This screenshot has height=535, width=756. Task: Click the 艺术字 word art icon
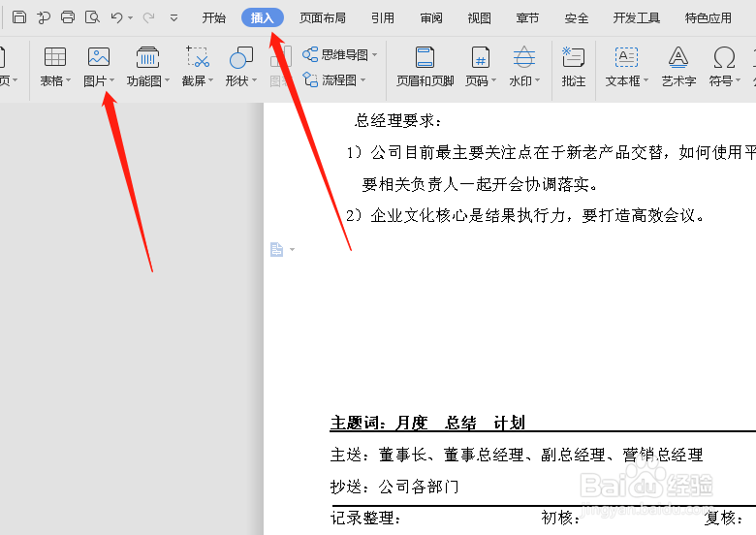678,57
